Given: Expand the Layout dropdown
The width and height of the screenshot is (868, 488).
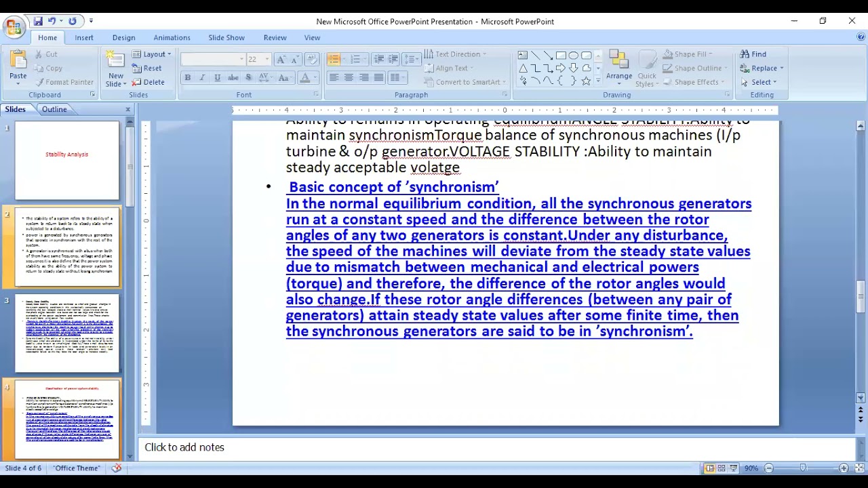Looking at the screenshot, I should click(x=153, y=54).
